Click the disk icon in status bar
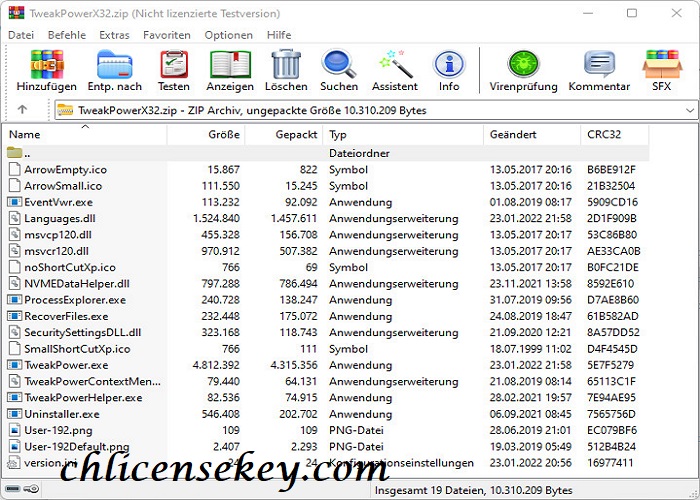This screenshot has height=500, width=700. (12, 489)
